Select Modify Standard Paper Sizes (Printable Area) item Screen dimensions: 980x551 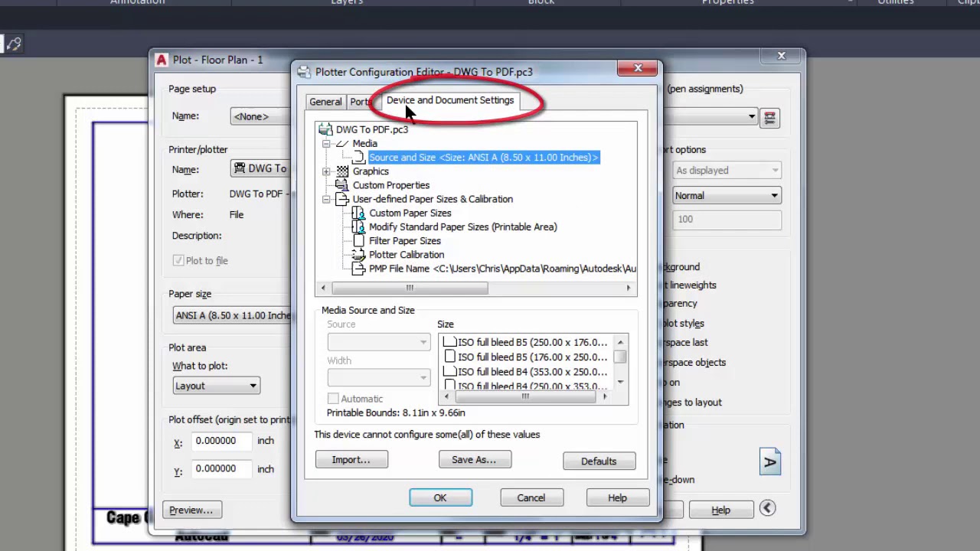(463, 227)
